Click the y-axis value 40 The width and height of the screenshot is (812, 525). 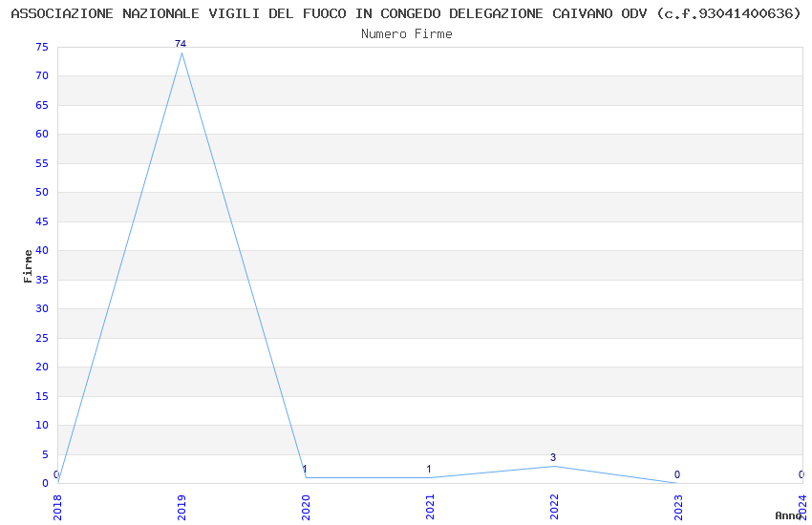(x=42, y=250)
